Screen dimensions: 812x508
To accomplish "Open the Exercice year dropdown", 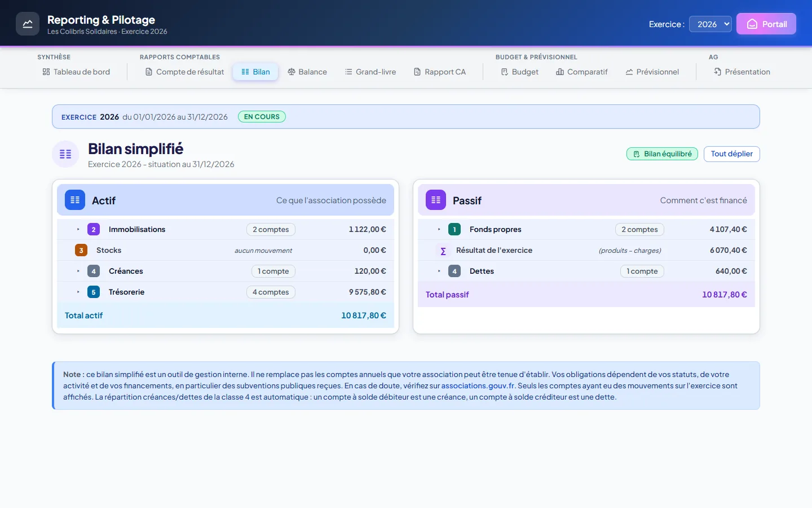I will 710,24.
